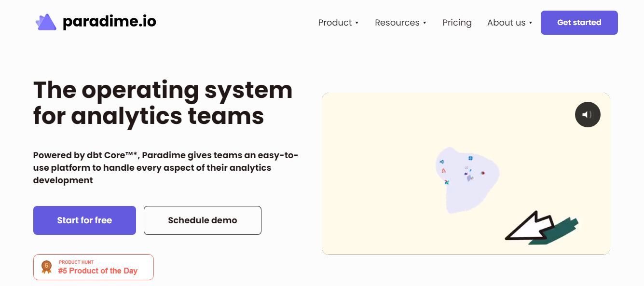Image resolution: width=644 pixels, height=286 pixels.
Task: Expand the Product dropdown menu
Action: [x=338, y=23]
